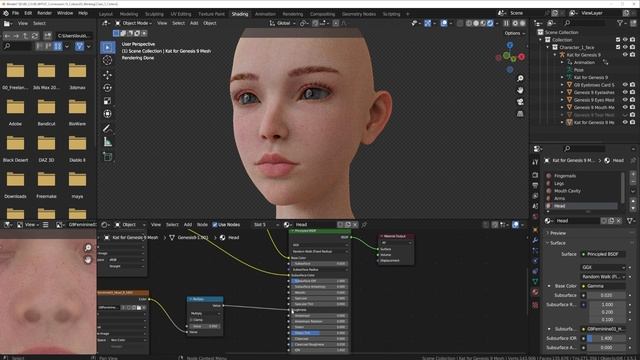
Task: Select the Mouth Cavity material slot
Action: point(583,191)
